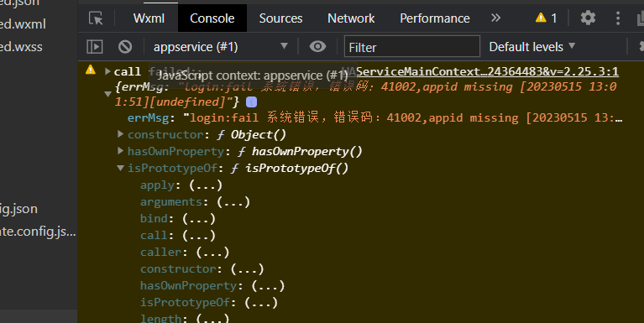Screen dimensions: 644x323
Task: Open the WAServiceMainContext source link
Action: point(487,71)
